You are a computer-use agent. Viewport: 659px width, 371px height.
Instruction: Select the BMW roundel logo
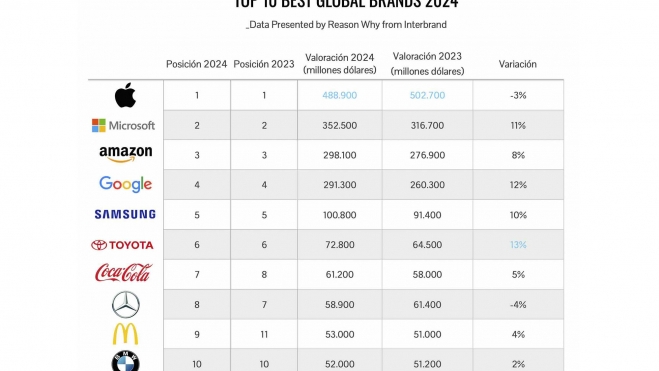[x=126, y=361]
